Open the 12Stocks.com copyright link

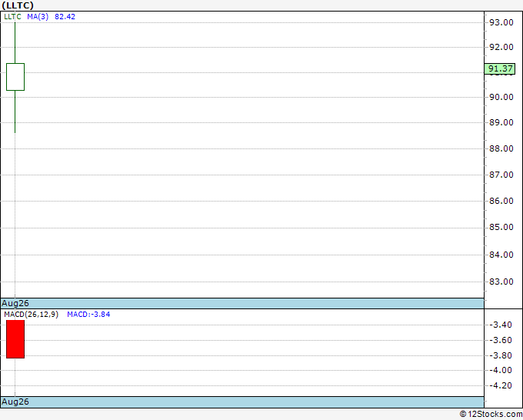[x=491, y=415]
